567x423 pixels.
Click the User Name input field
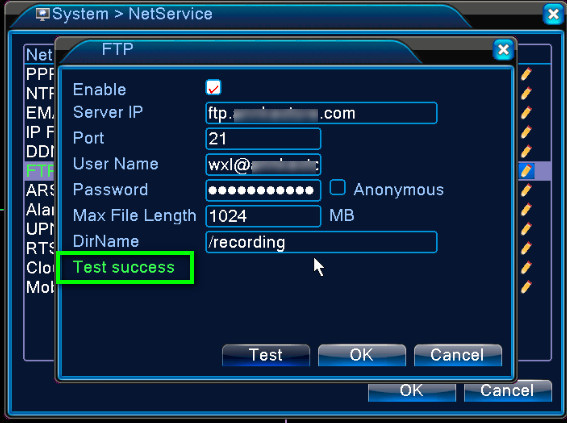[x=263, y=165]
